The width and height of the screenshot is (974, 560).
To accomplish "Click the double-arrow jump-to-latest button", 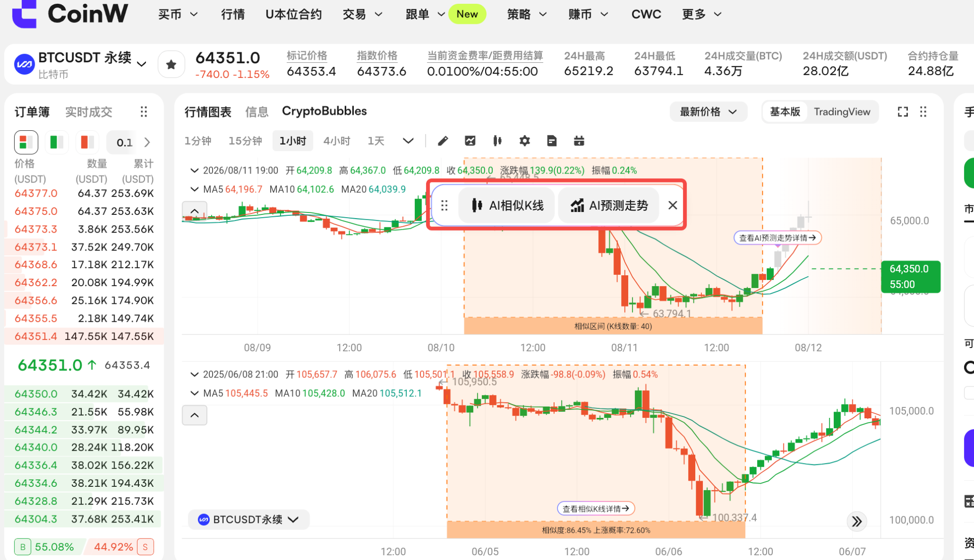I will click(857, 521).
